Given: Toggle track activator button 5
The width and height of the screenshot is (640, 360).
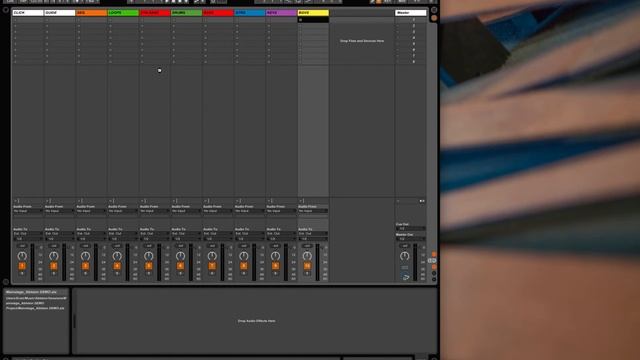Looking at the screenshot, I should point(149,266).
